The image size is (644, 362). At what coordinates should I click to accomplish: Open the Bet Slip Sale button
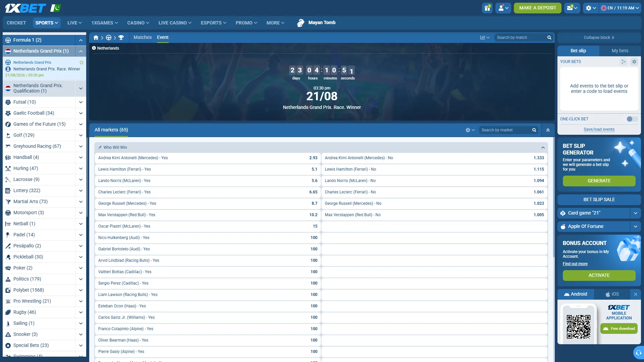coord(599,200)
